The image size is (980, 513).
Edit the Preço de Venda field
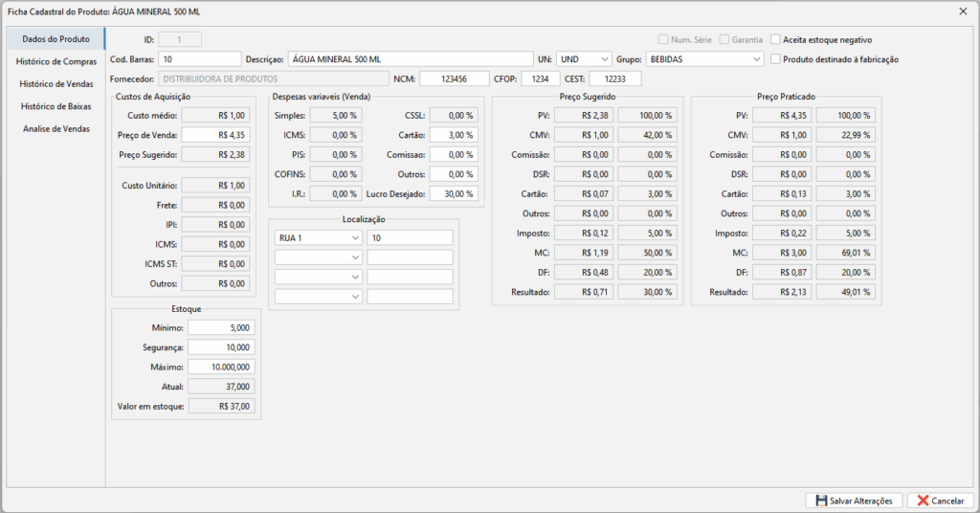(x=222, y=134)
